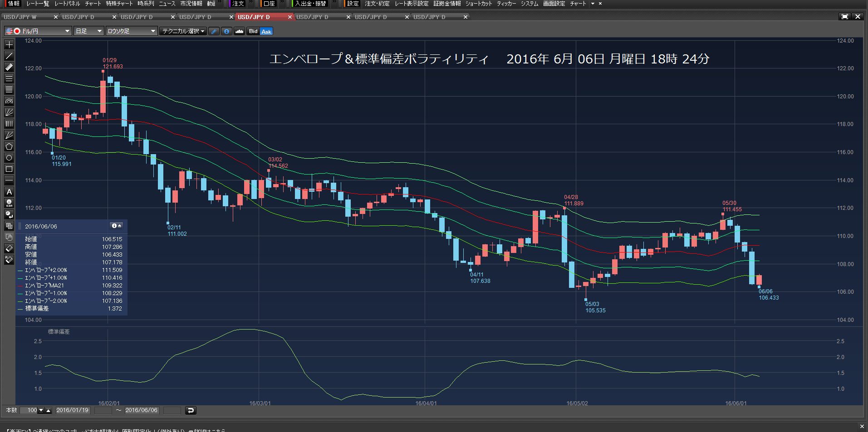
Task: Select the text annotation tool A
Action: 9,192
